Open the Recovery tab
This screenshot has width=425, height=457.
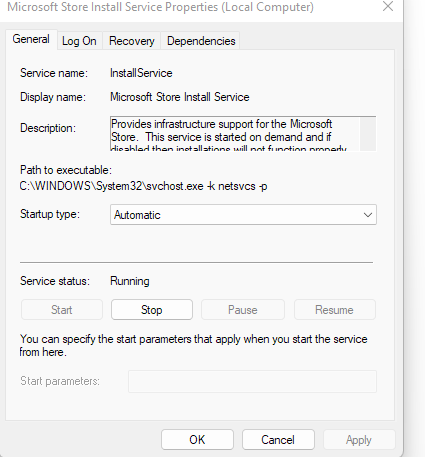pos(132,41)
